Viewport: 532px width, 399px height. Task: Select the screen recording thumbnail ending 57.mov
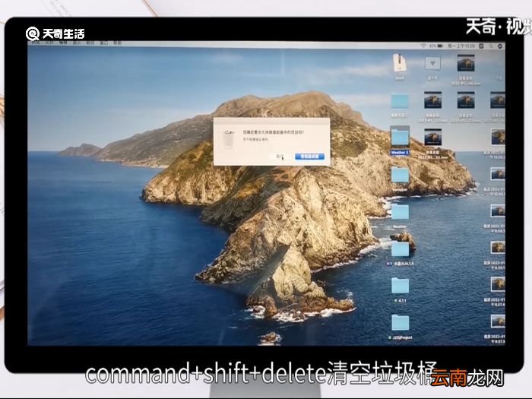(x=432, y=100)
